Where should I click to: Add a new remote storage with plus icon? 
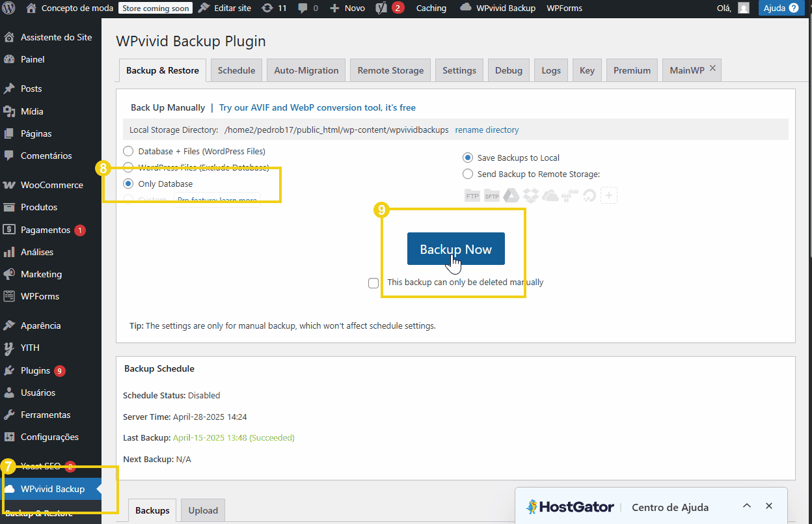click(609, 195)
